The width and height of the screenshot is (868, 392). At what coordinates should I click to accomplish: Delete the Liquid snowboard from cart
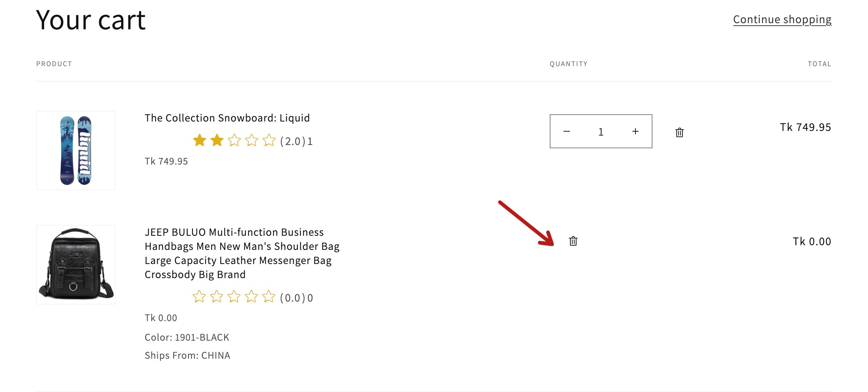(679, 132)
